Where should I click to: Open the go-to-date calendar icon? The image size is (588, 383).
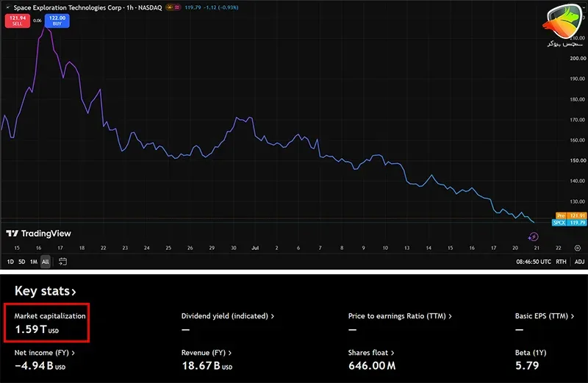(62, 262)
